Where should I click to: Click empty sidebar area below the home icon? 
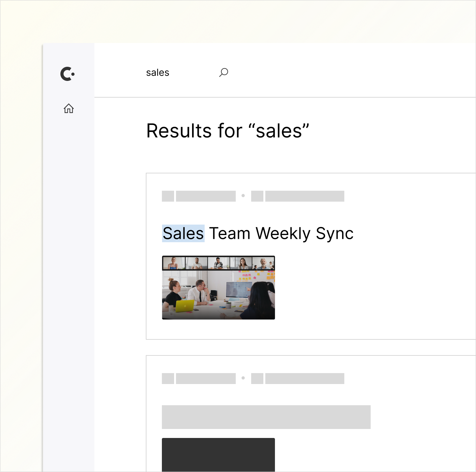click(x=68, y=257)
